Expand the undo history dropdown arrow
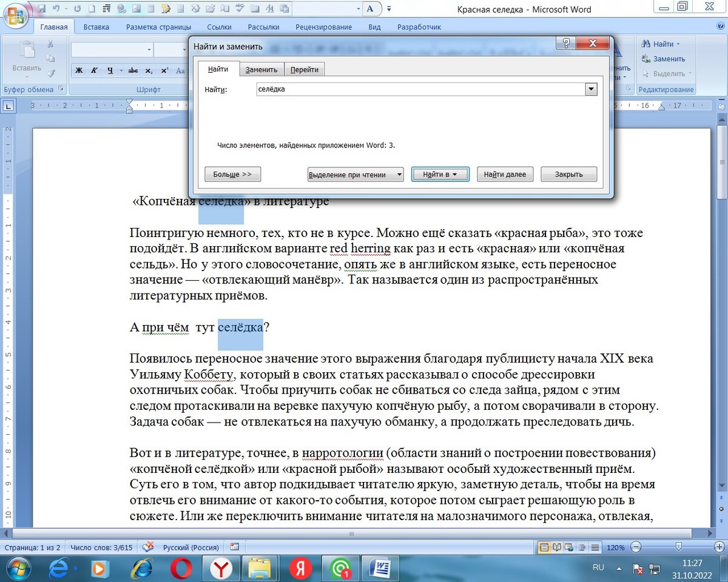 (x=66, y=9)
